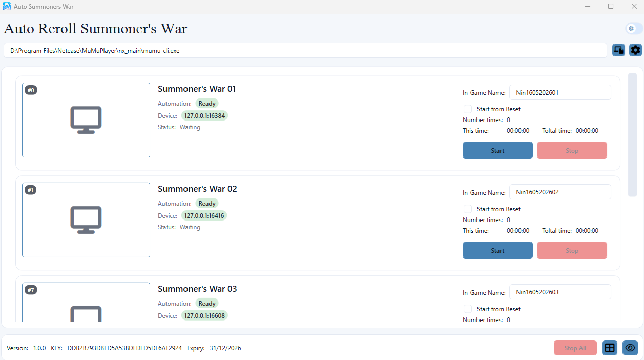This screenshot has height=360, width=644.
Task: Enable Start from Reset for Summoner's War 02
Action: pos(468,209)
